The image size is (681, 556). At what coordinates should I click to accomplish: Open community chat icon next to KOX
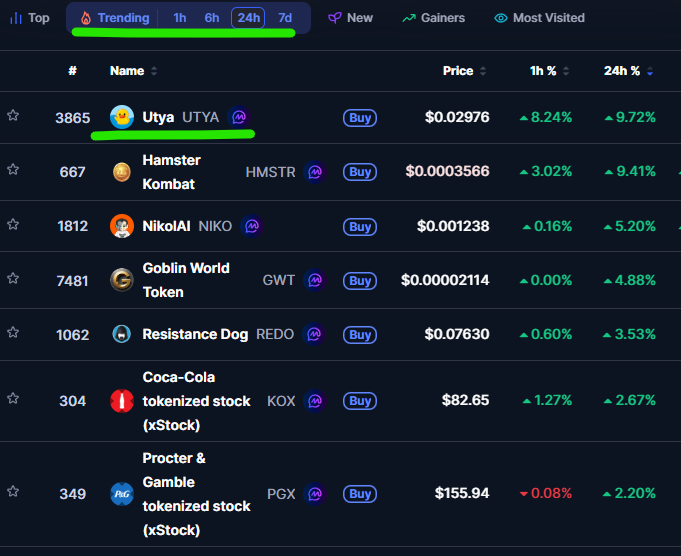(x=315, y=400)
